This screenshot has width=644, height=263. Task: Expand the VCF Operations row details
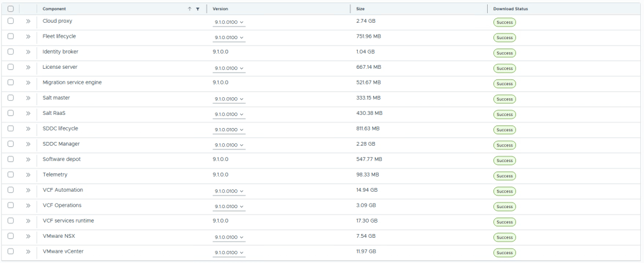(28, 206)
